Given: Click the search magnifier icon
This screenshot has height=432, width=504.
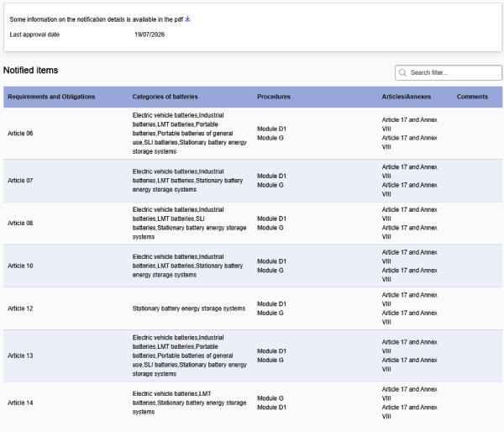Looking at the screenshot, I should pos(402,72).
